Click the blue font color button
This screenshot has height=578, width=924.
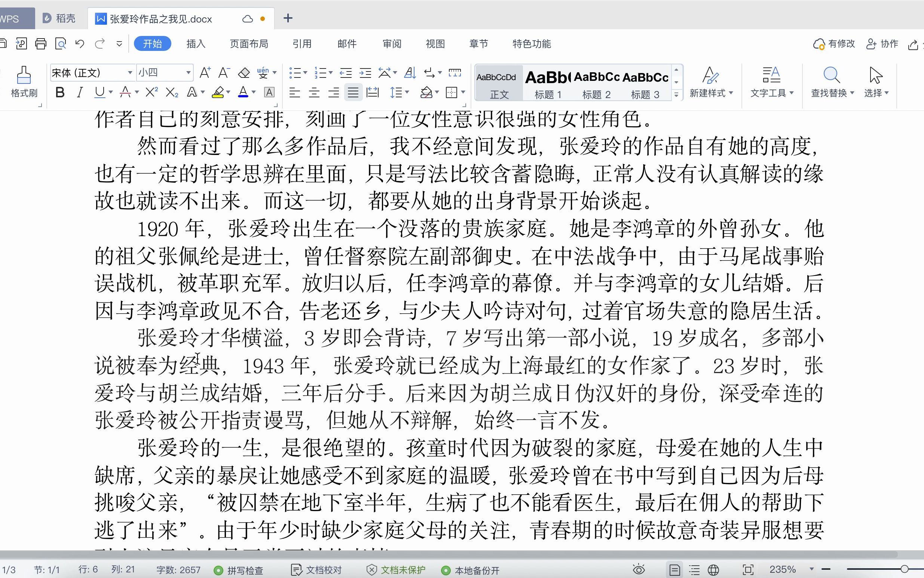[x=243, y=92]
